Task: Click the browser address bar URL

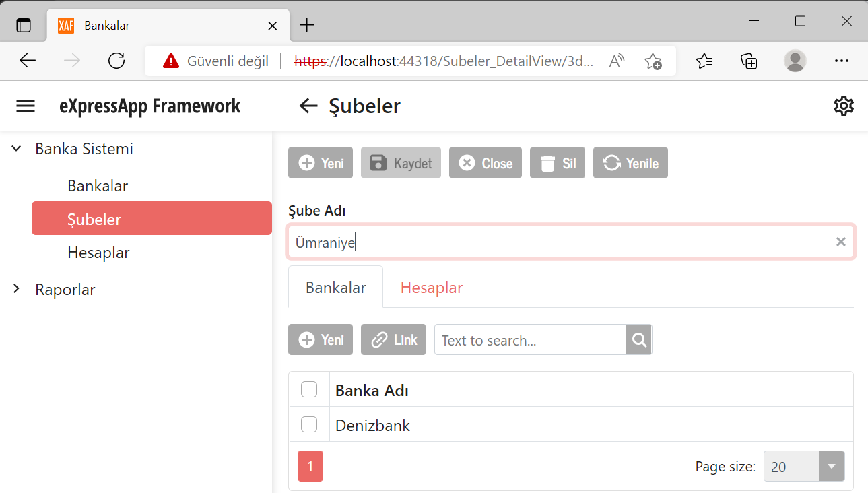Action: click(444, 61)
